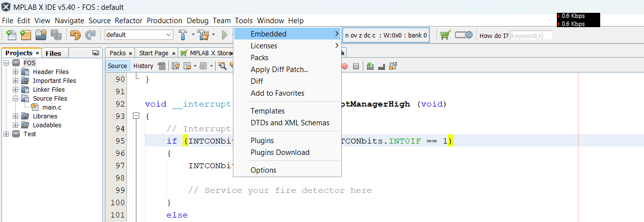The image size is (644, 222).
Task: Toggle the Source view button in editor
Action: pos(117,66)
